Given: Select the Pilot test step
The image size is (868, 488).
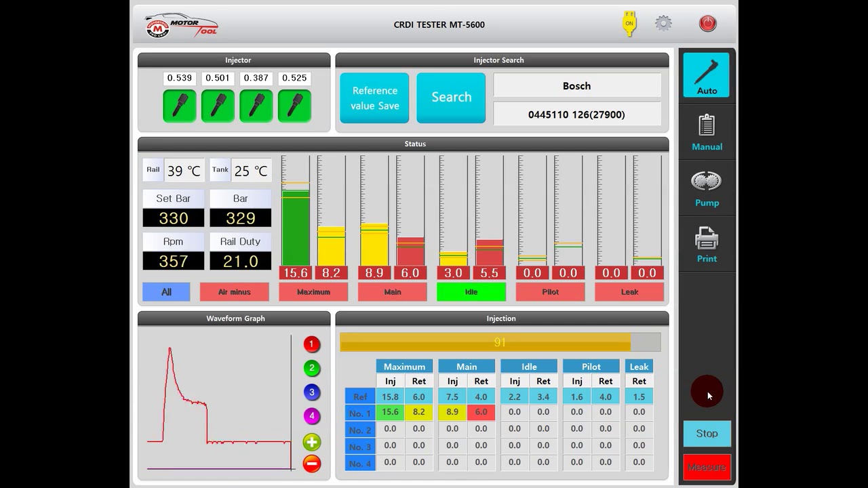Looking at the screenshot, I should click(x=551, y=291).
